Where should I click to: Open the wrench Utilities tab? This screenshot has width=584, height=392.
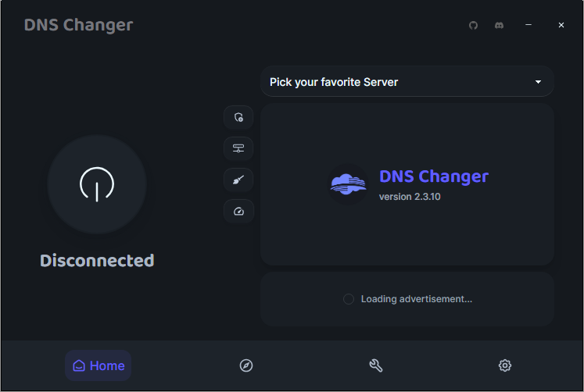click(x=376, y=365)
